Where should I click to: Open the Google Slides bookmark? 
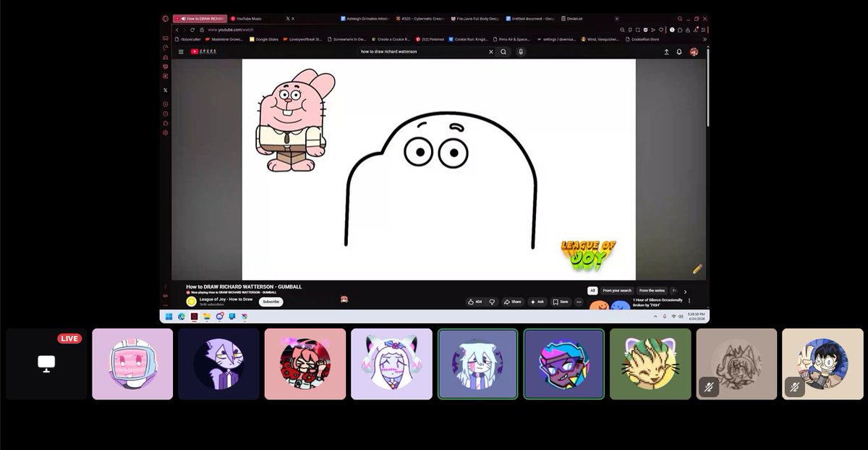pyautogui.click(x=263, y=39)
